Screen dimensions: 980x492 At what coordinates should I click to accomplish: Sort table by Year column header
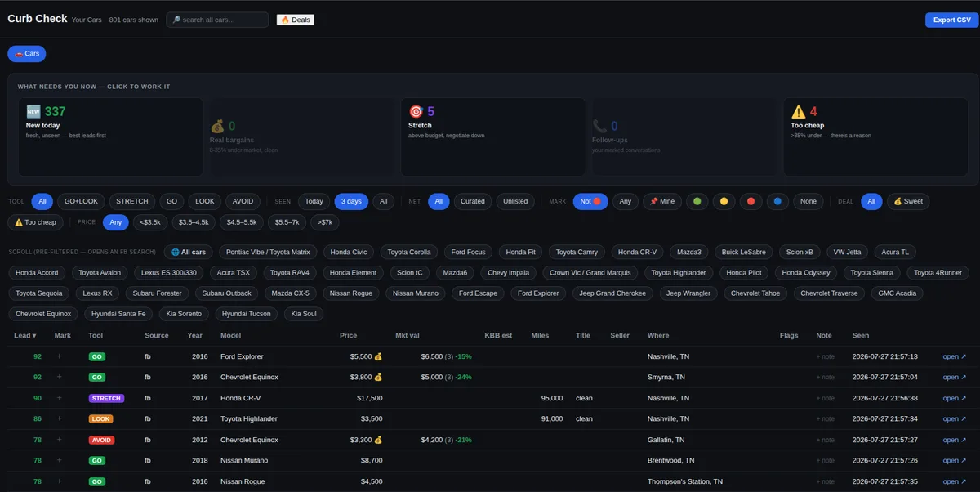194,335
